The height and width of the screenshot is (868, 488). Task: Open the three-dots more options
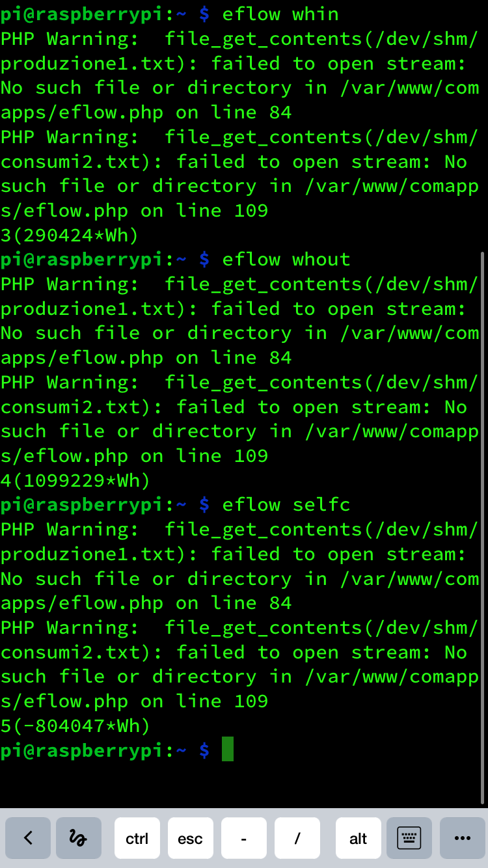pyautogui.click(x=463, y=839)
